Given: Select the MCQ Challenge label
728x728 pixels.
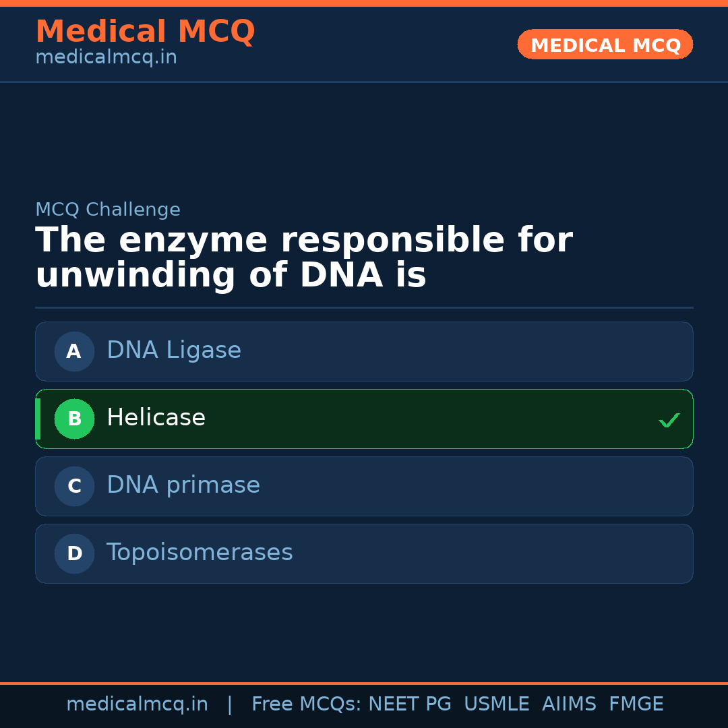Looking at the screenshot, I should pyautogui.click(x=108, y=210).
